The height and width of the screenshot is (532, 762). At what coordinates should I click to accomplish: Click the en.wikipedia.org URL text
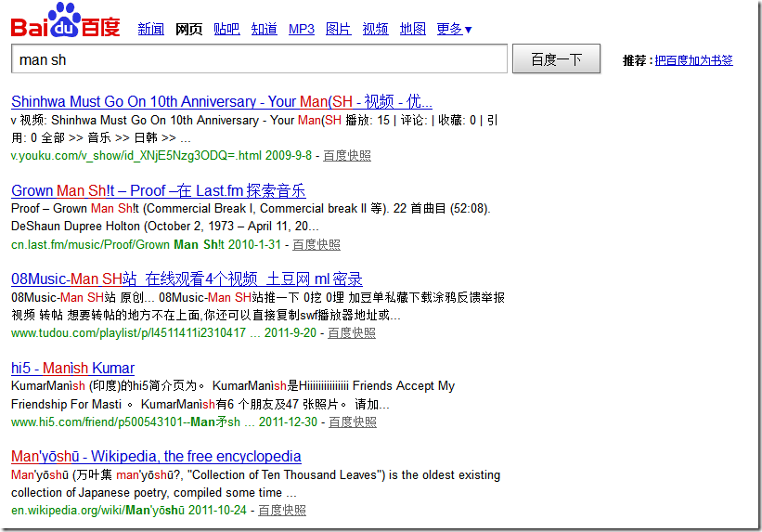(x=97, y=511)
